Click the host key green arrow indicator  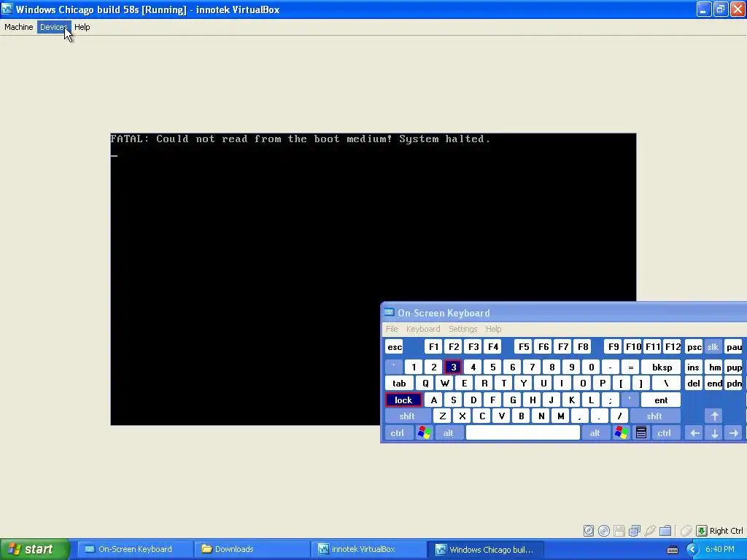[701, 531]
